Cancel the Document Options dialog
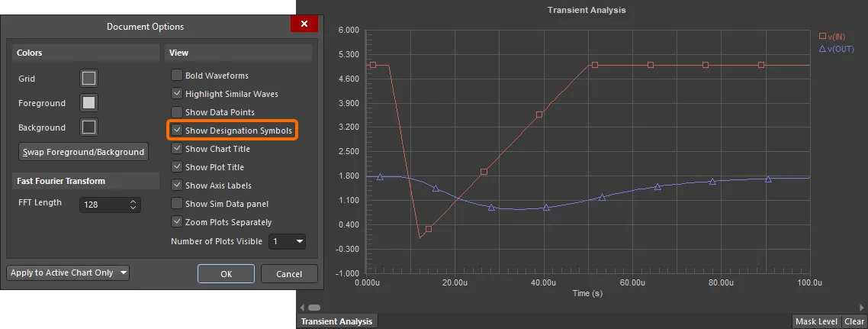Viewport: 868px width, 329px height. tap(289, 273)
